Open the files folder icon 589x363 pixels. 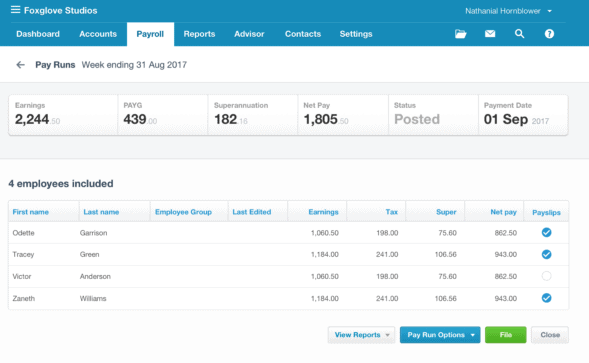coord(461,34)
